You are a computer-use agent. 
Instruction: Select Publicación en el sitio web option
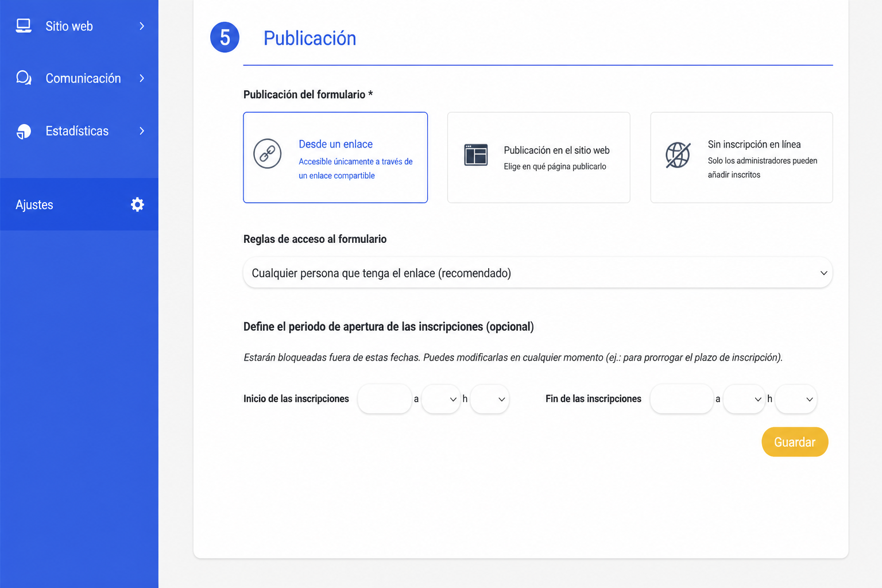tap(539, 157)
